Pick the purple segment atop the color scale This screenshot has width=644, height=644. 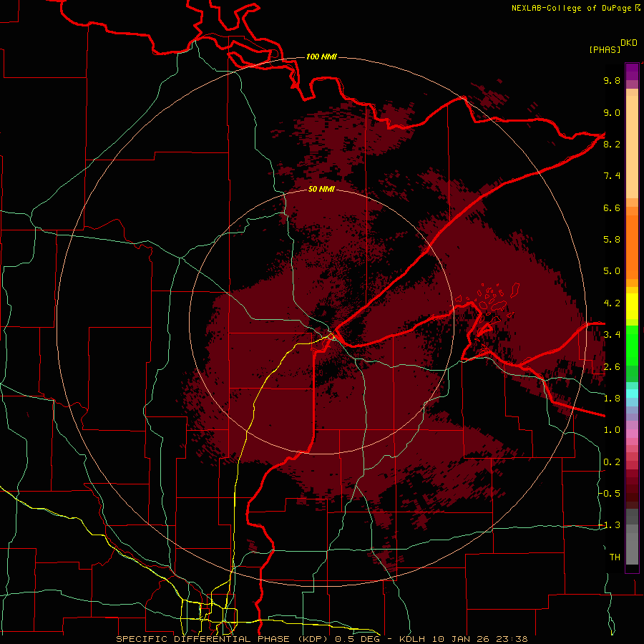click(x=632, y=72)
